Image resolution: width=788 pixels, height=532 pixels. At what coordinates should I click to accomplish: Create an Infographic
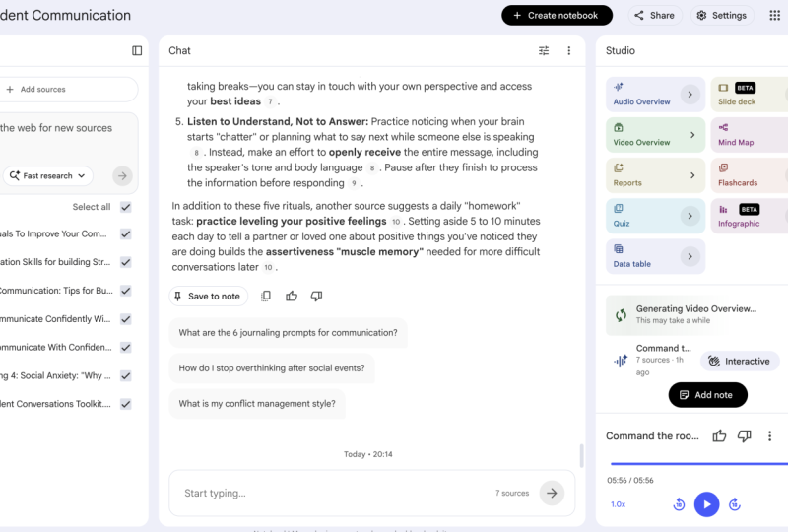tap(750, 216)
